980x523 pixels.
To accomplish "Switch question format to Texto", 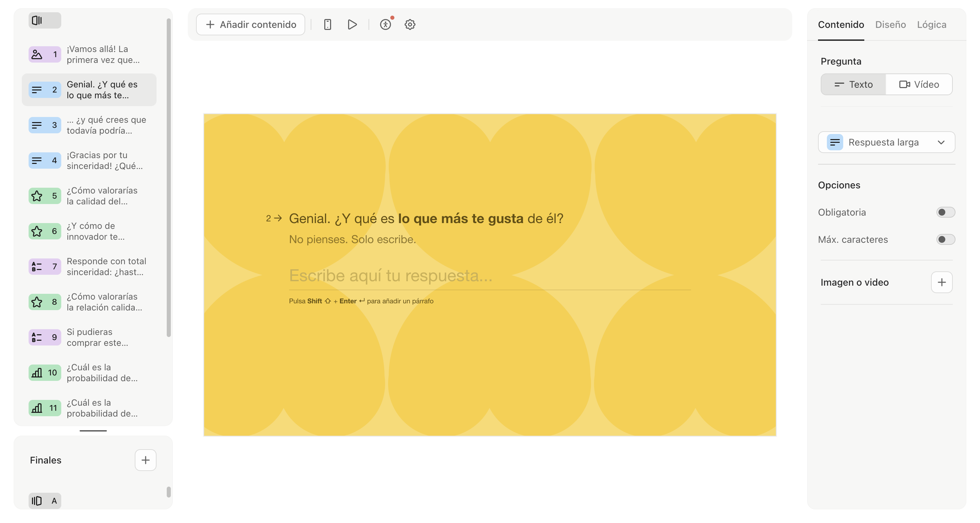I will point(853,84).
